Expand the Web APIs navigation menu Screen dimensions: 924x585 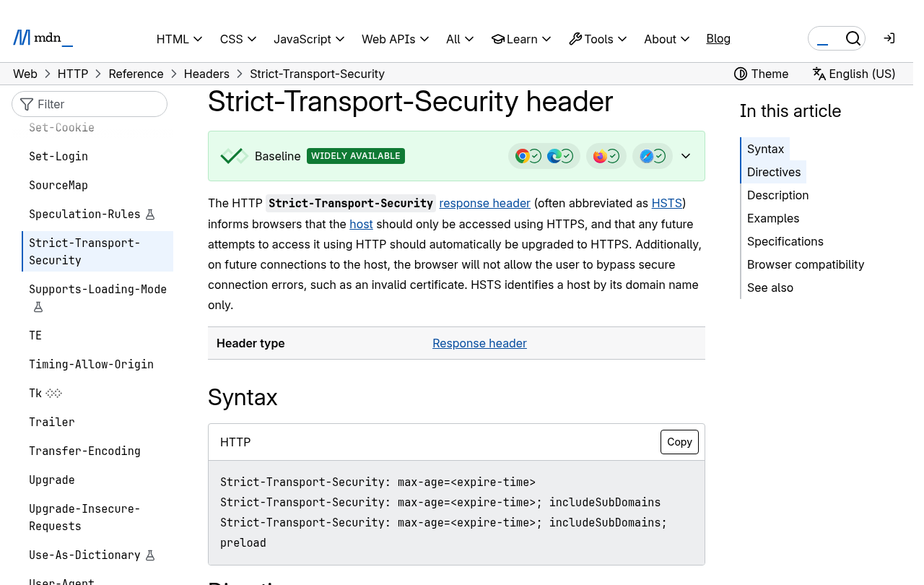[396, 39]
